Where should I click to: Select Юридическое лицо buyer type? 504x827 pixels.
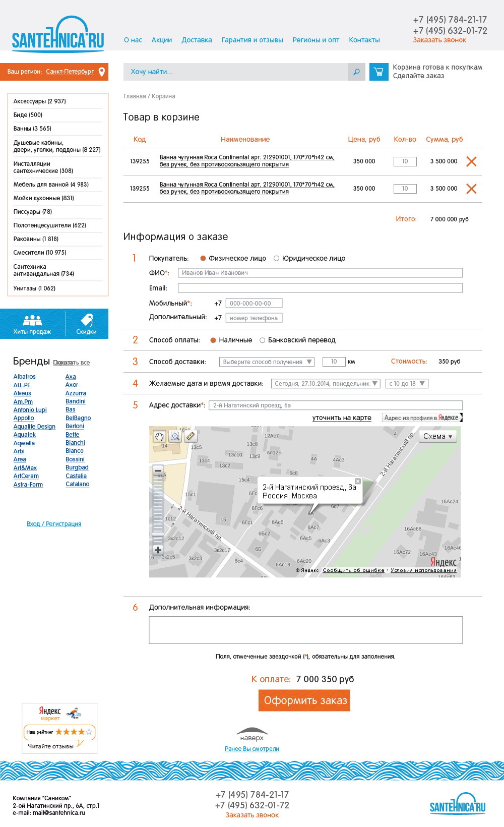(276, 258)
